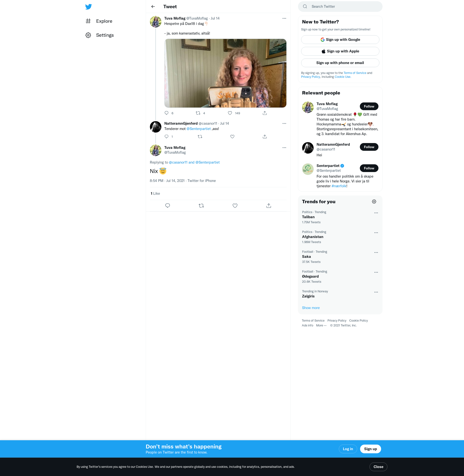The width and height of the screenshot is (464, 476).
Task: Open more options on Tuva Moflag's first tweet
Action: pos(284,18)
